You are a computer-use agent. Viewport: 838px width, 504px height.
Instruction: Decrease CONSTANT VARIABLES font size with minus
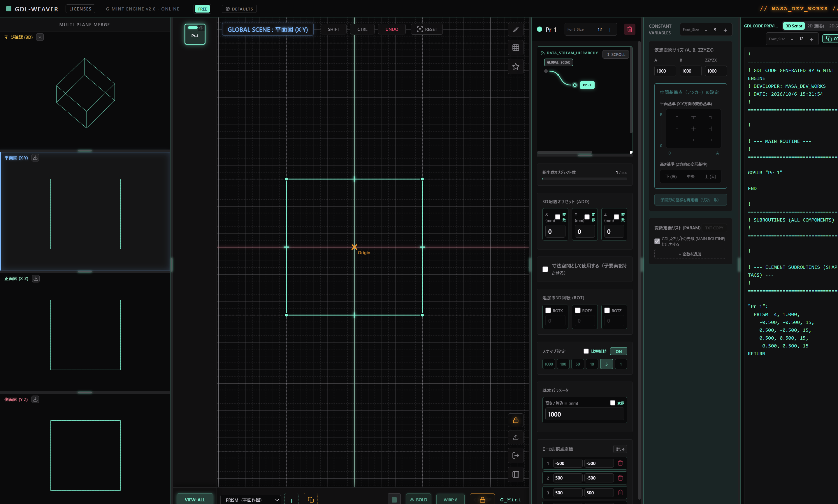tap(706, 30)
